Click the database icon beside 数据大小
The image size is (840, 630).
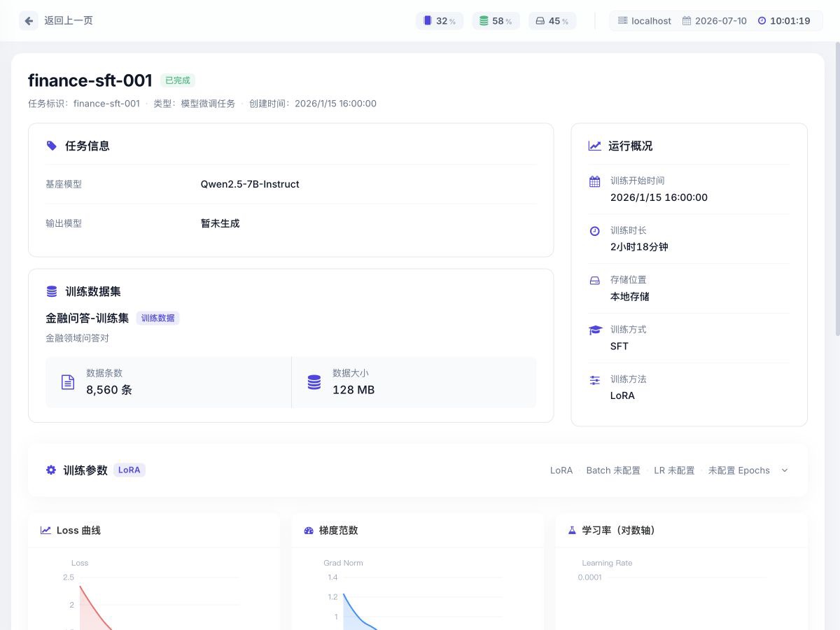tap(314, 382)
